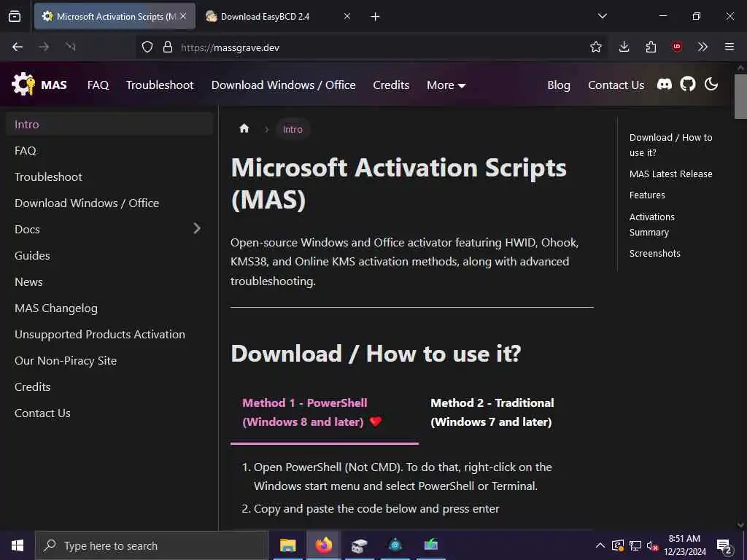Bookmark this page with the star icon

coord(595,47)
